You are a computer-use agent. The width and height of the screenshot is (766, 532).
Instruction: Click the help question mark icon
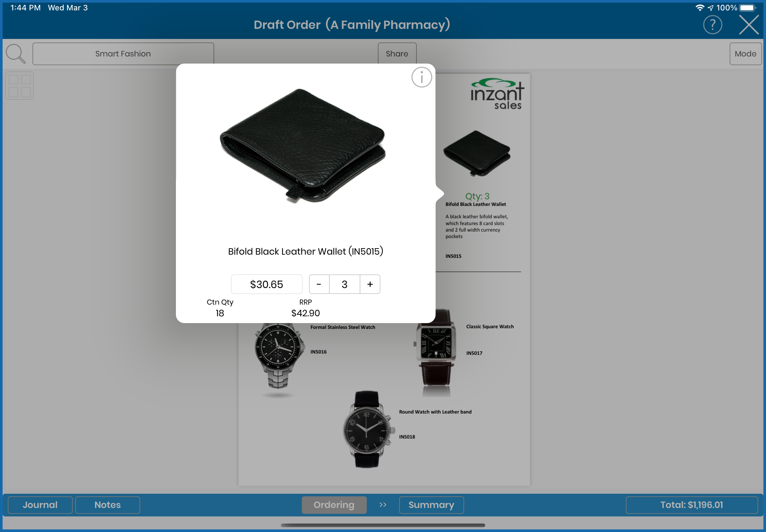tap(712, 25)
